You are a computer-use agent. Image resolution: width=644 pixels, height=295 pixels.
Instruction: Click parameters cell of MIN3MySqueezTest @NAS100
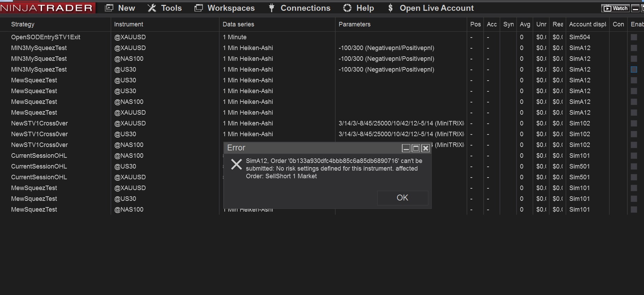click(387, 59)
